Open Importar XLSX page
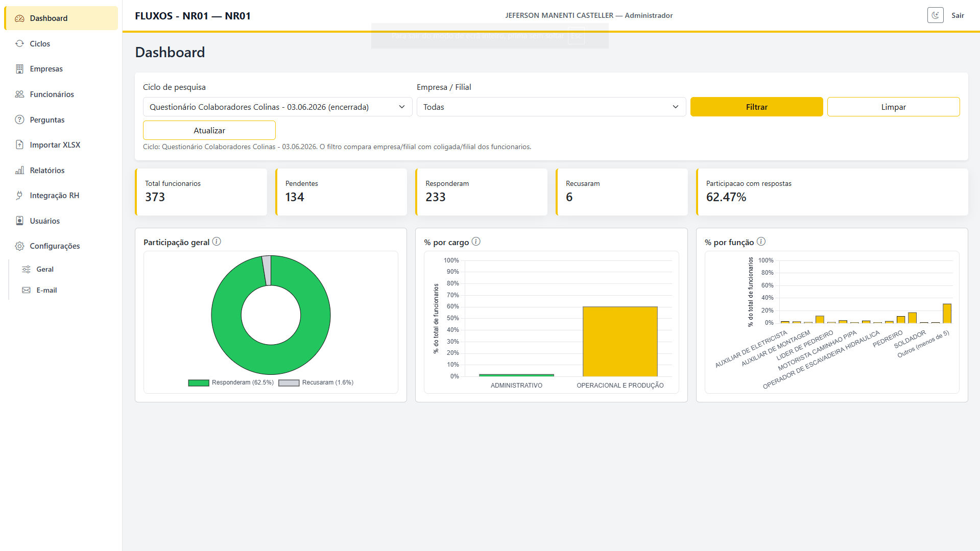 (x=61, y=145)
